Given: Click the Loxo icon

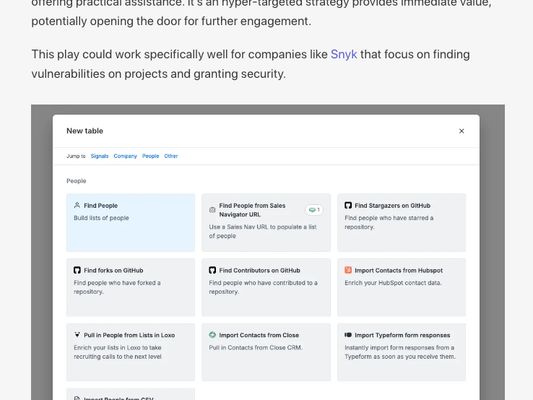Looking at the screenshot, I should [77, 335].
